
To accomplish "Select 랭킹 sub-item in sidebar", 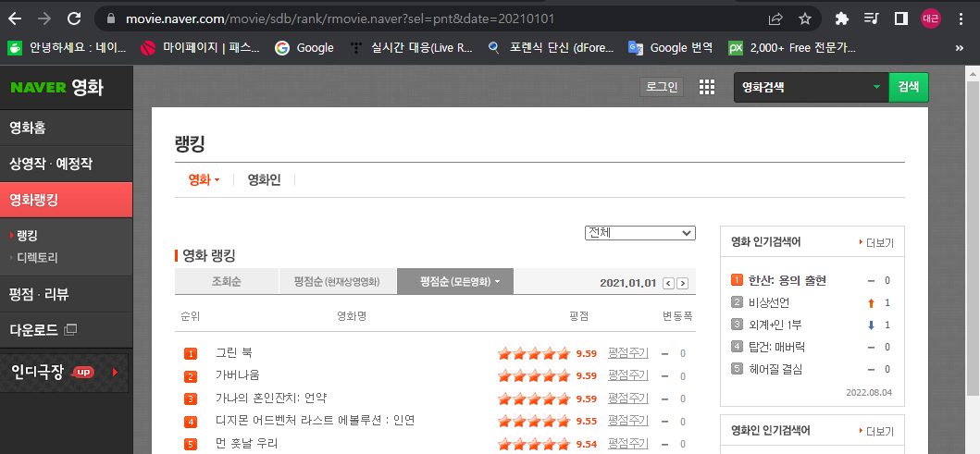I will pyautogui.click(x=27, y=236).
